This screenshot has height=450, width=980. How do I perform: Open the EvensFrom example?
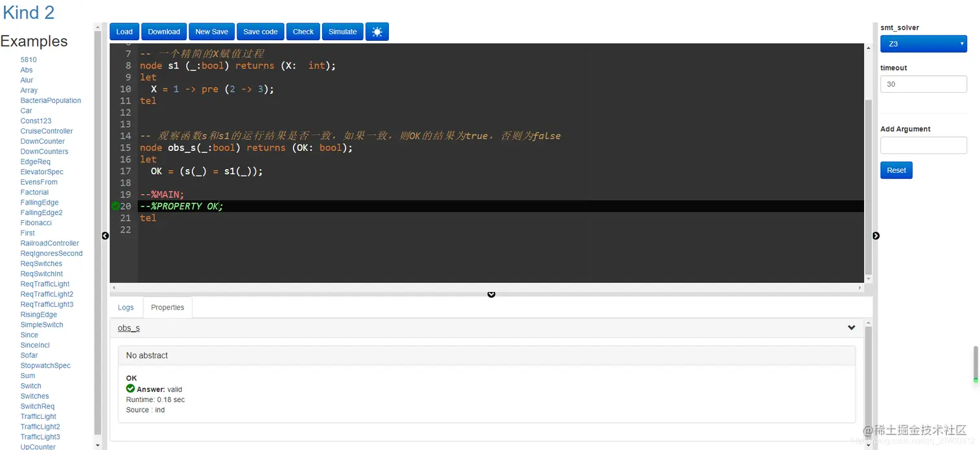coord(39,182)
